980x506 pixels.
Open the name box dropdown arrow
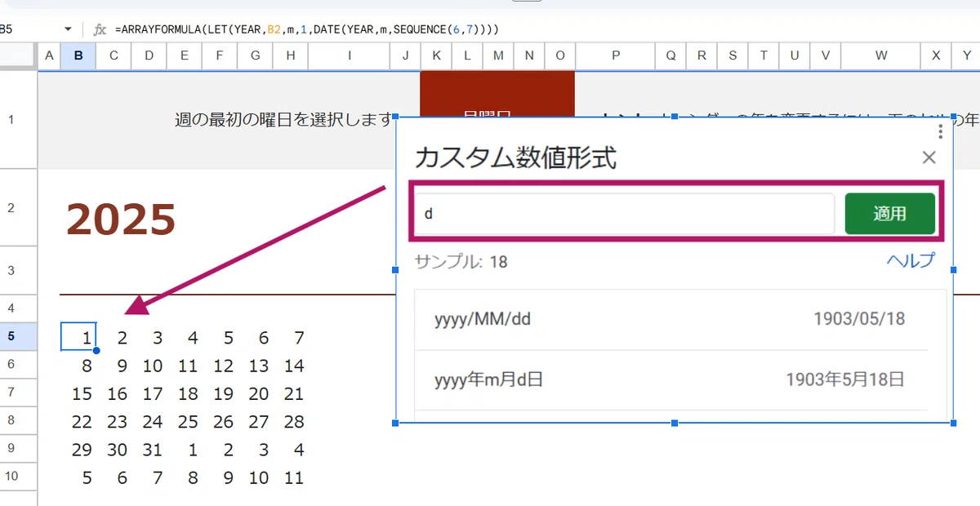click(x=69, y=29)
